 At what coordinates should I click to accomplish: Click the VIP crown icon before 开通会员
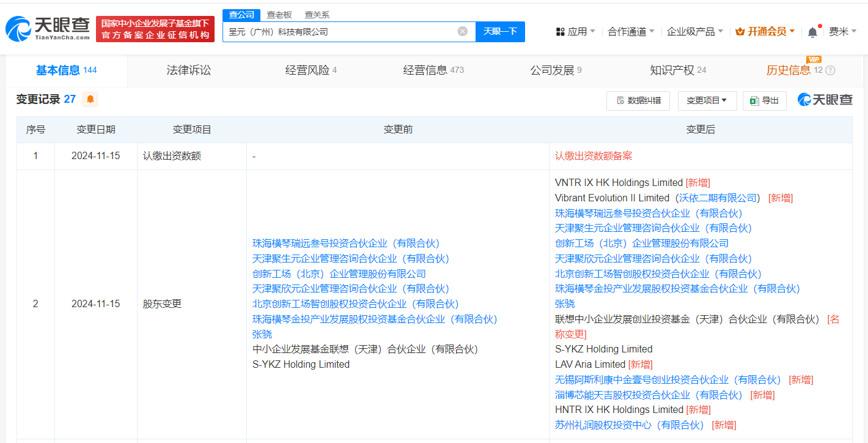pyautogui.click(x=740, y=32)
